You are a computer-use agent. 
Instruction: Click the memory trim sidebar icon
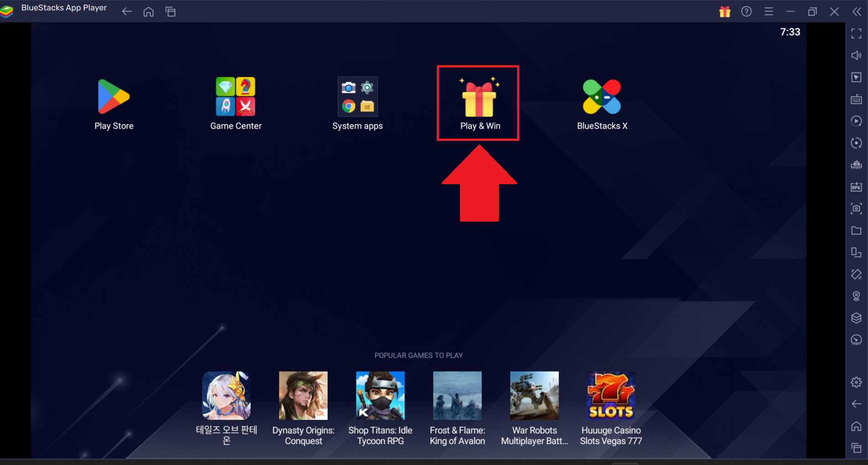856,165
